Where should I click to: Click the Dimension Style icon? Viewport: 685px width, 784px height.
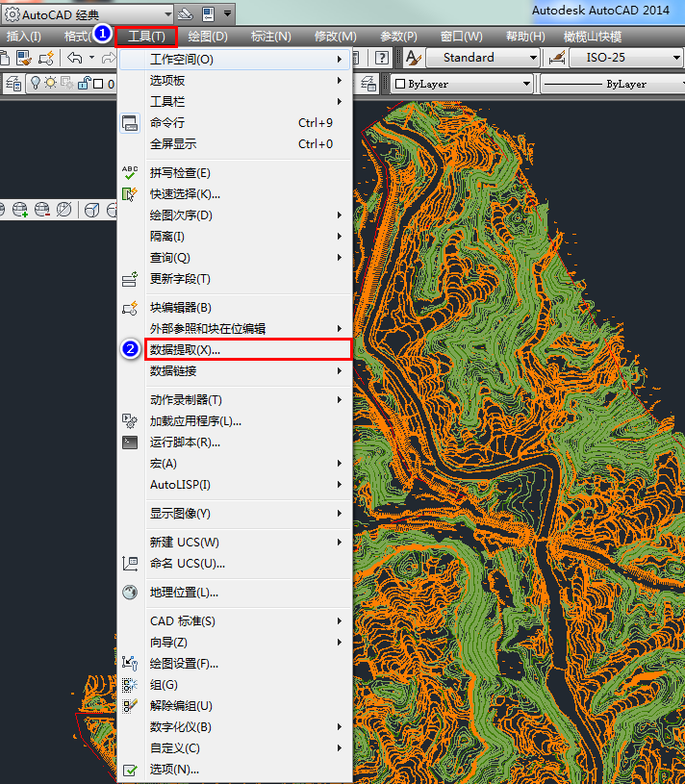pyautogui.click(x=556, y=58)
